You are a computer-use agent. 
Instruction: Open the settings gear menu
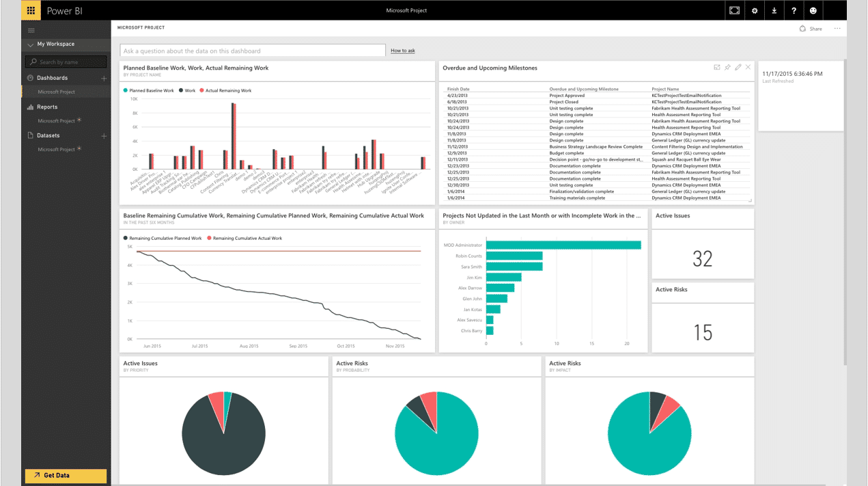click(x=755, y=11)
